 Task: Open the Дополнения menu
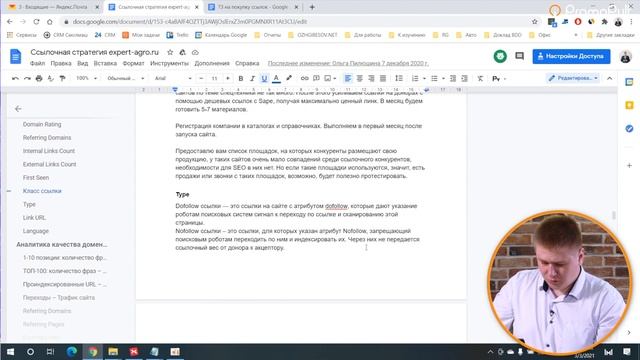(212, 63)
